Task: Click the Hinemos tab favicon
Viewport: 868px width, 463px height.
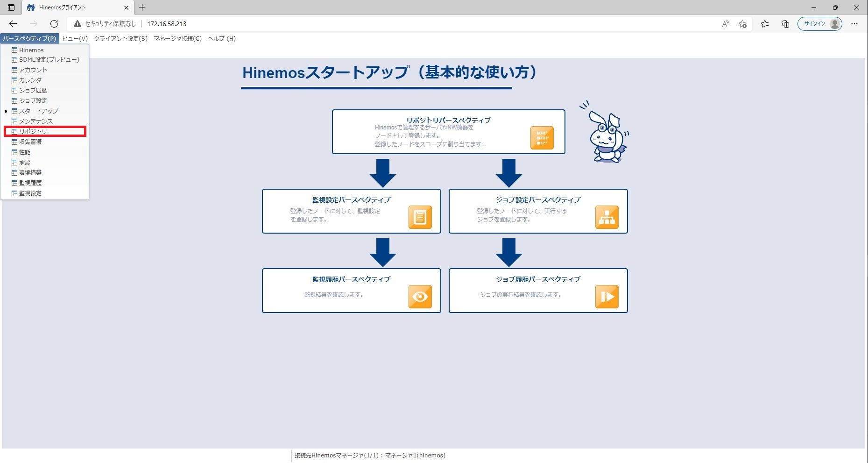Action: click(31, 7)
